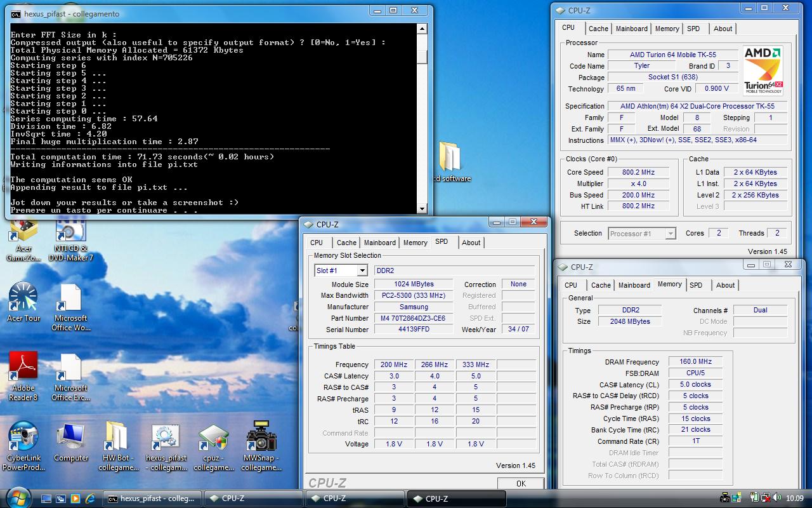Launch Windows Media Player from quick launch
The height and width of the screenshot is (508, 812).
[75, 498]
